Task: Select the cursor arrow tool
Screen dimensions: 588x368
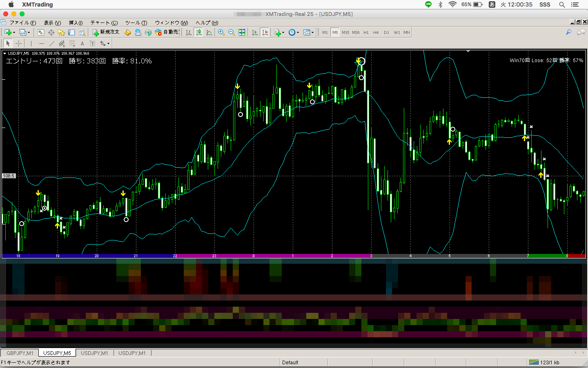Action: [8, 43]
